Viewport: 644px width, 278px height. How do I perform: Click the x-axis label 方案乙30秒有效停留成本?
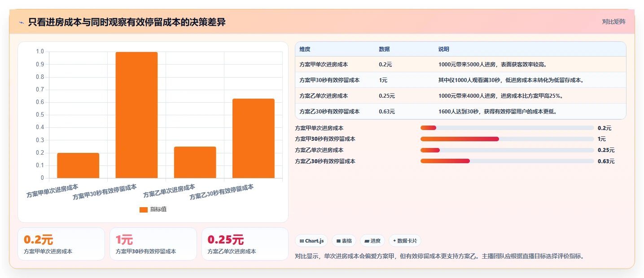(222, 192)
